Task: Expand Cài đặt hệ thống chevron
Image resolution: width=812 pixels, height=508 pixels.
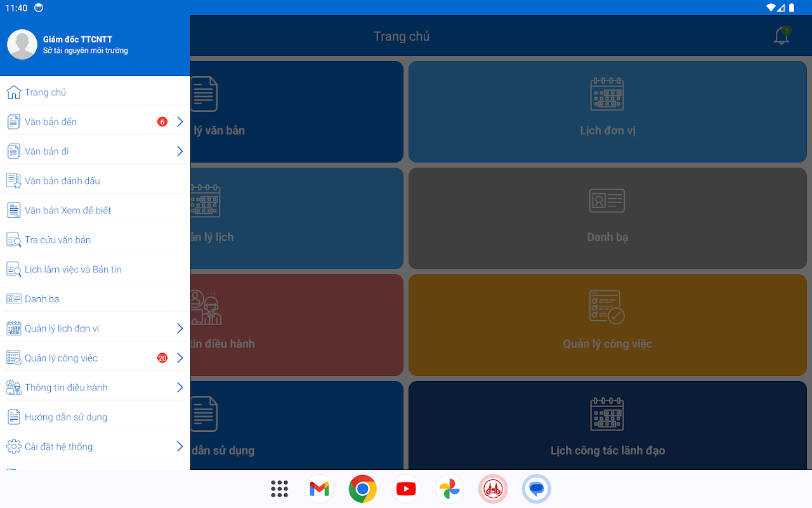Action: pos(180,446)
